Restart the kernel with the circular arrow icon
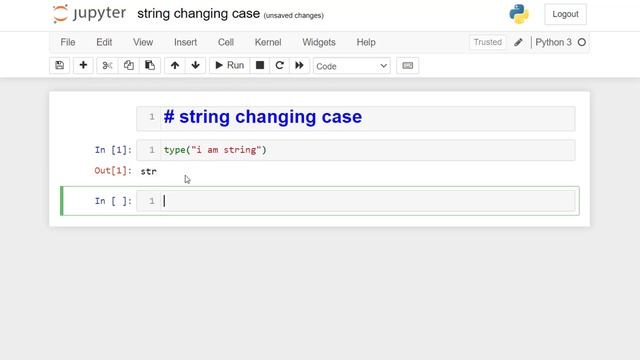The height and width of the screenshot is (360, 640). pos(280,65)
